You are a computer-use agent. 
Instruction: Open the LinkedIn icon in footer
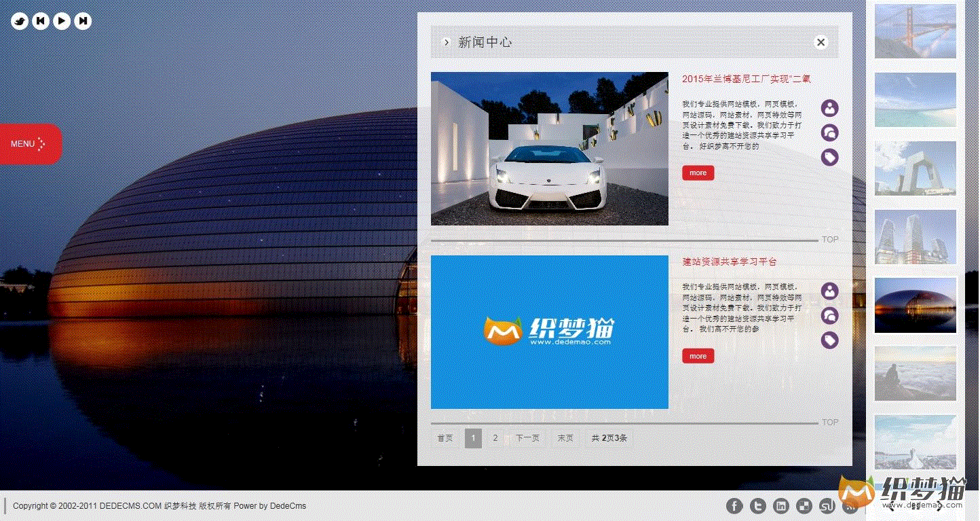point(781,505)
